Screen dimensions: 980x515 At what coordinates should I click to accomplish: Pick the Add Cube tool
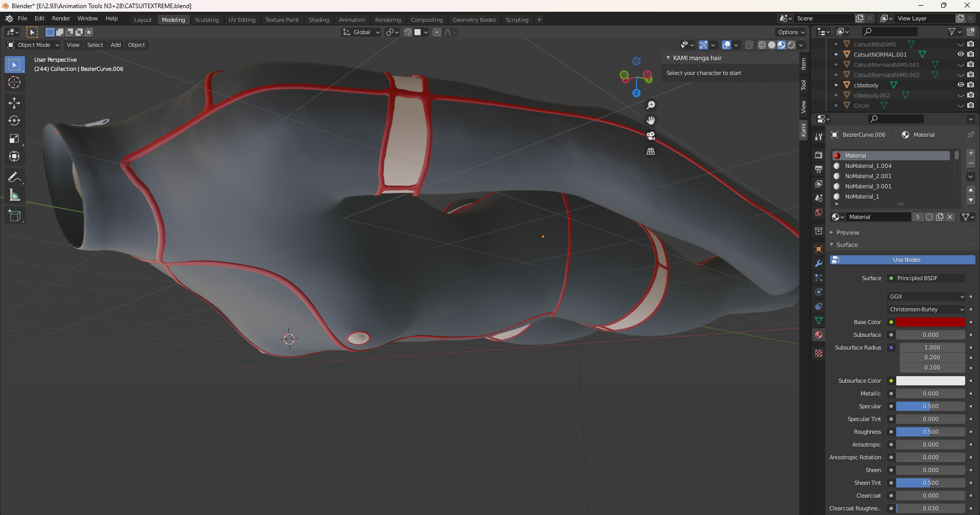click(x=14, y=216)
